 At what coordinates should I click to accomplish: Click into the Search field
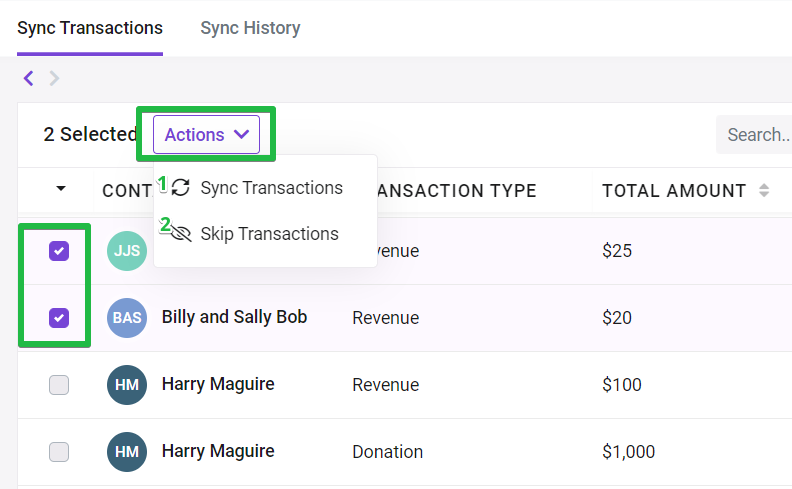pyautogui.click(x=754, y=134)
